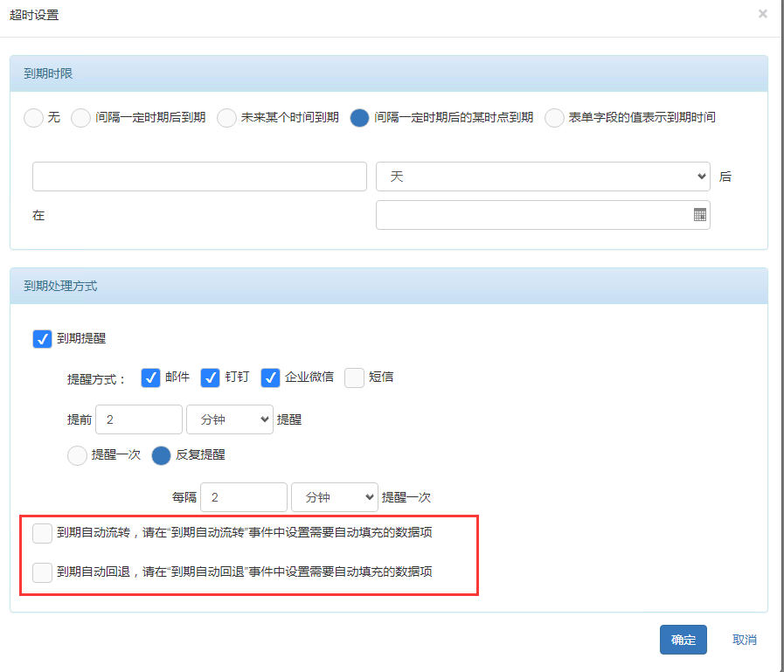
Task: Click the 确定 button
Action: coord(683,640)
